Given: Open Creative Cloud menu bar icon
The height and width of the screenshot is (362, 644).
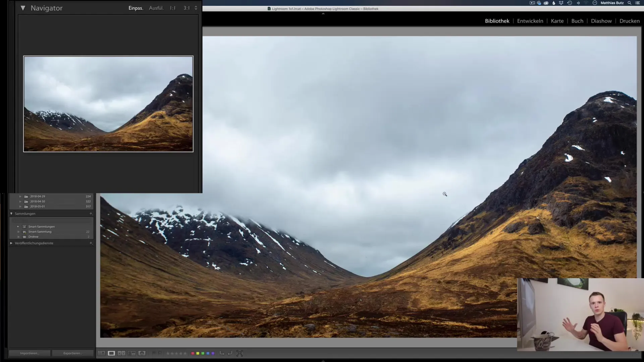Looking at the screenshot, I should point(546,3).
